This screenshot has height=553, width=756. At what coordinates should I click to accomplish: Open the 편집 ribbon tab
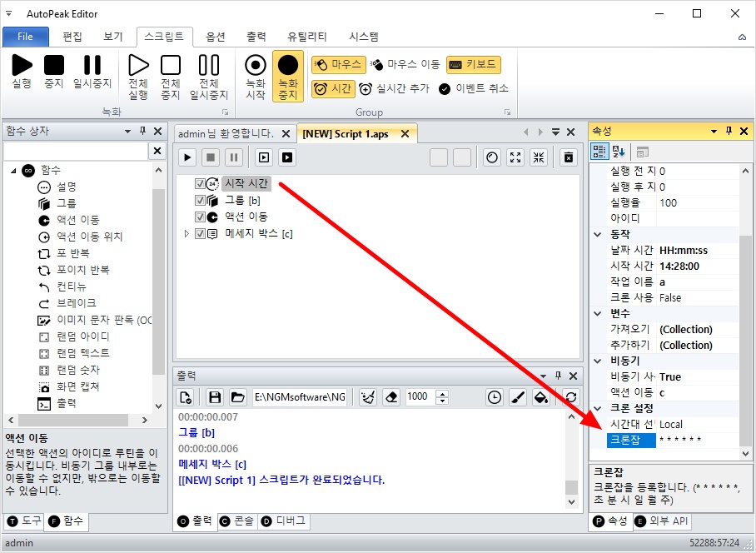pos(72,37)
